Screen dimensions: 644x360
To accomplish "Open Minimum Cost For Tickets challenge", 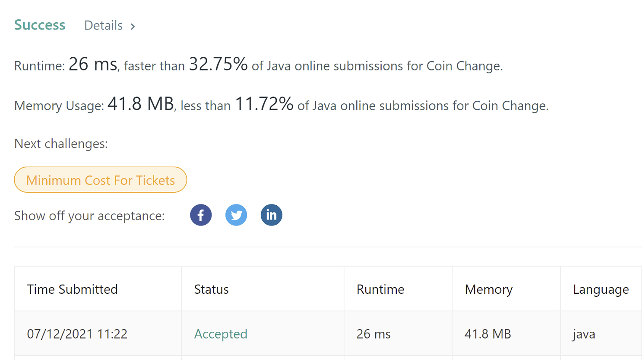I will 100,180.
